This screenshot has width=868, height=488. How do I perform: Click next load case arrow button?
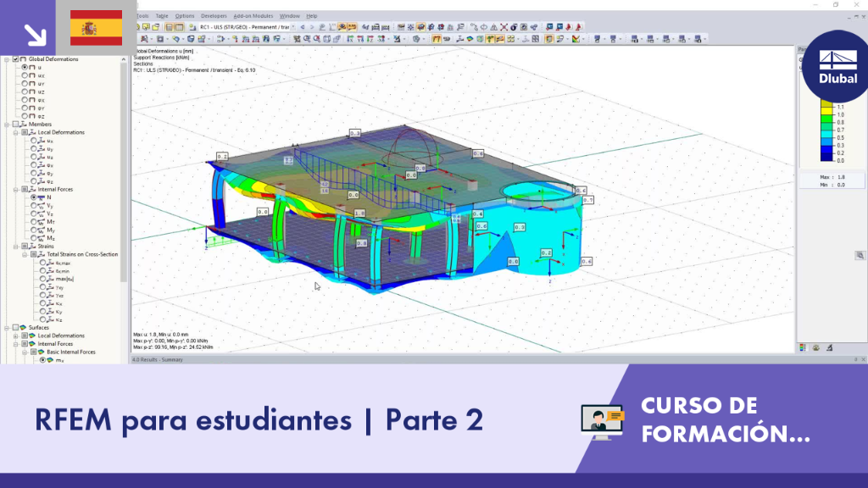tap(312, 26)
